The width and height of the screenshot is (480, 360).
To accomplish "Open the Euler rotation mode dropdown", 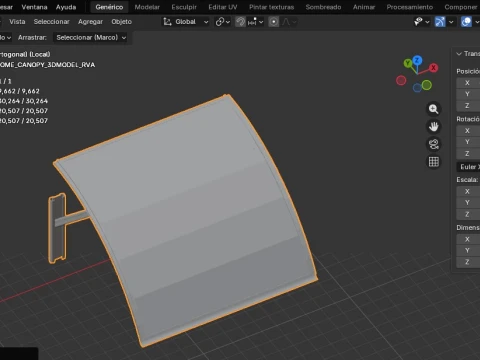I will [x=468, y=167].
